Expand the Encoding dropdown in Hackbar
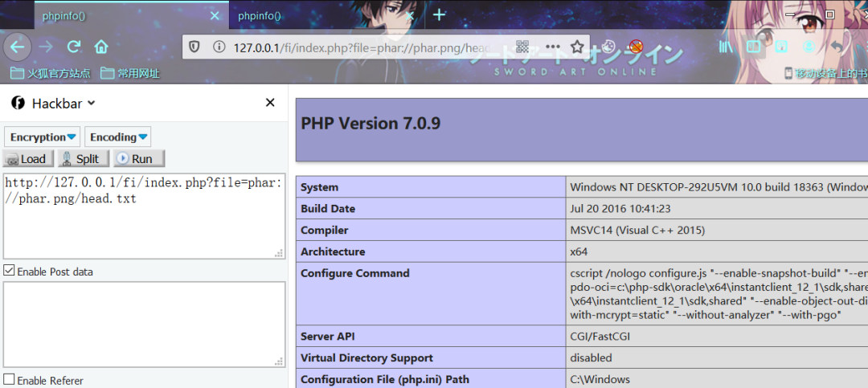Viewport: 868px width, 388px height. tap(118, 137)
